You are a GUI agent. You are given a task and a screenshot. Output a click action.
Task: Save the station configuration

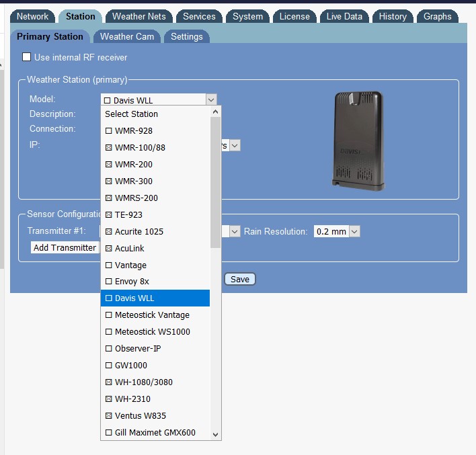[x=240, y=280]
